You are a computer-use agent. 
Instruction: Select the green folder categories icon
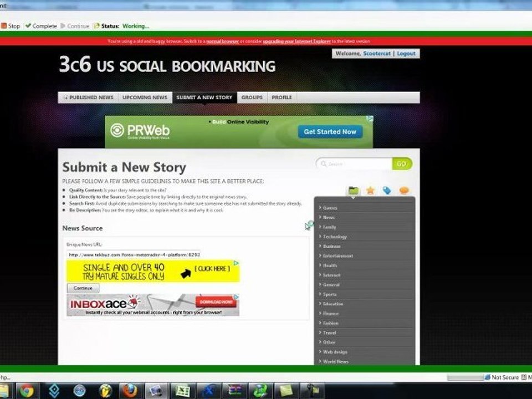[353, 190]
